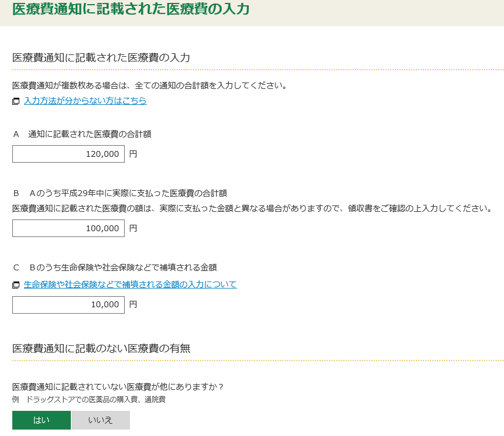The width and height of the screenshot is (504, 436).
Task: Click the heading 医療費通知に記載のない医療費の有無
Action: [101, 348]
